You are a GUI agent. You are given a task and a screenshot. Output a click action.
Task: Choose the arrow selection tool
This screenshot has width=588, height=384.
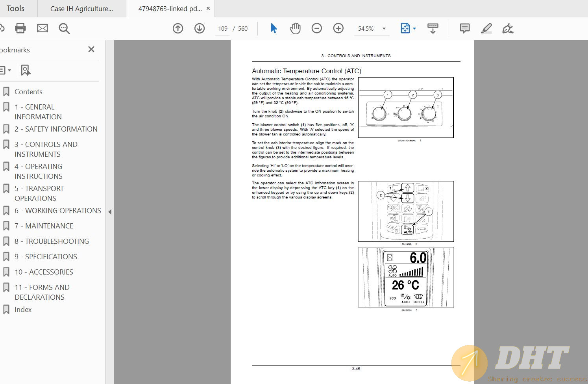tap(274, 28)
